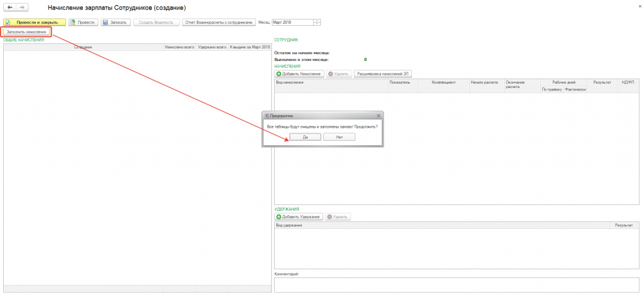Viewport: 644px width, 295px height.
Task: Click 'Заполнить начисления' button
Action: [28, 31]
